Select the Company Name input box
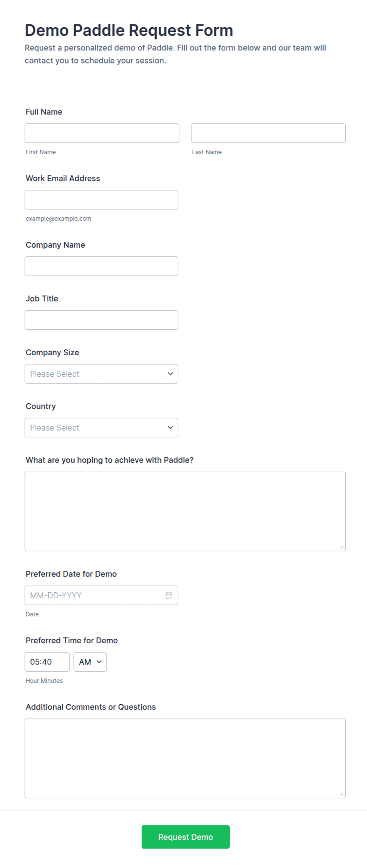This screenshot has width=367, height=868. 101,266
